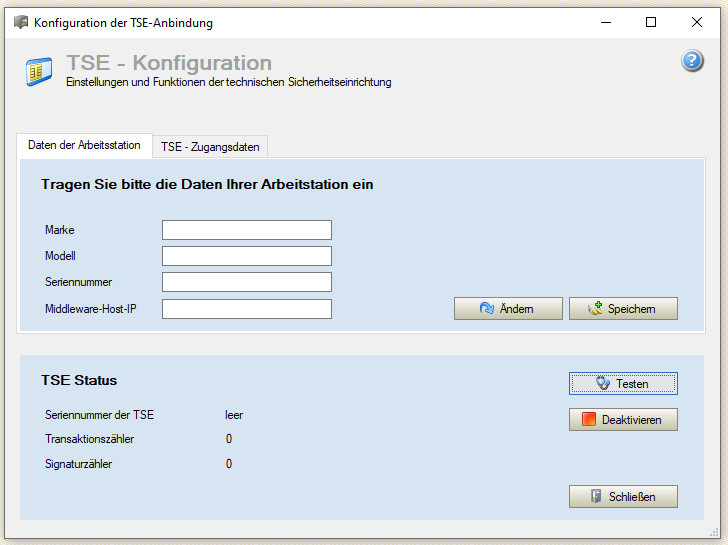This screenshot has width=728, height=545.
Task: Select the Daten der Arbeitsstation tab
Action: 84,145
